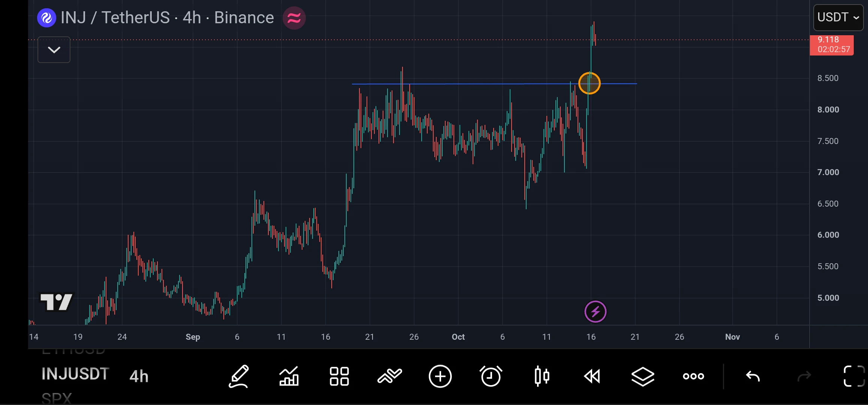Open the layout grid icon

(x=339, y=376)
